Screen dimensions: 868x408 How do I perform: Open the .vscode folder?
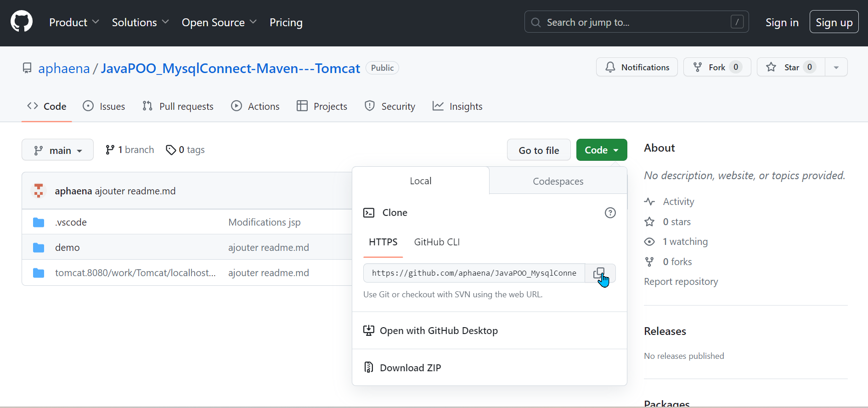pos(71,222)
